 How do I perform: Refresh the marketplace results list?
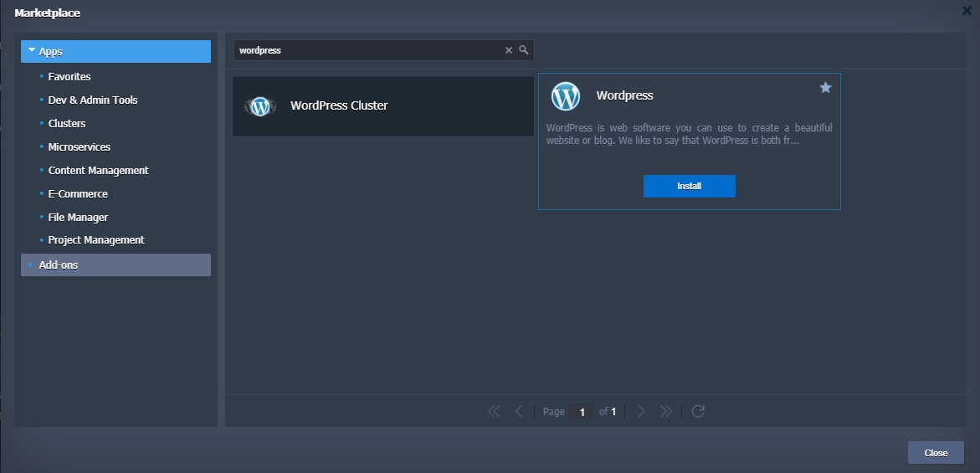pos(698,411)
